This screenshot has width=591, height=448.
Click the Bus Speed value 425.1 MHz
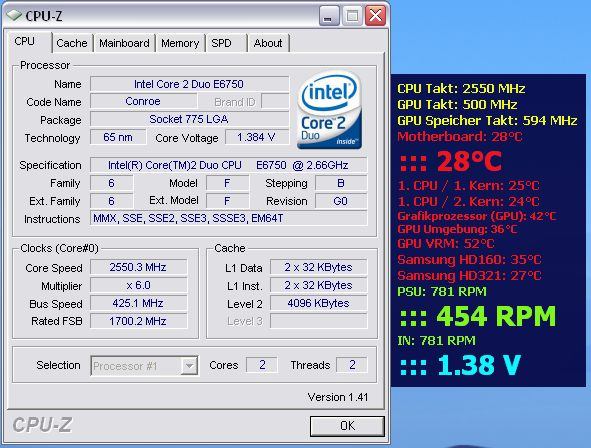coord(138,303)
